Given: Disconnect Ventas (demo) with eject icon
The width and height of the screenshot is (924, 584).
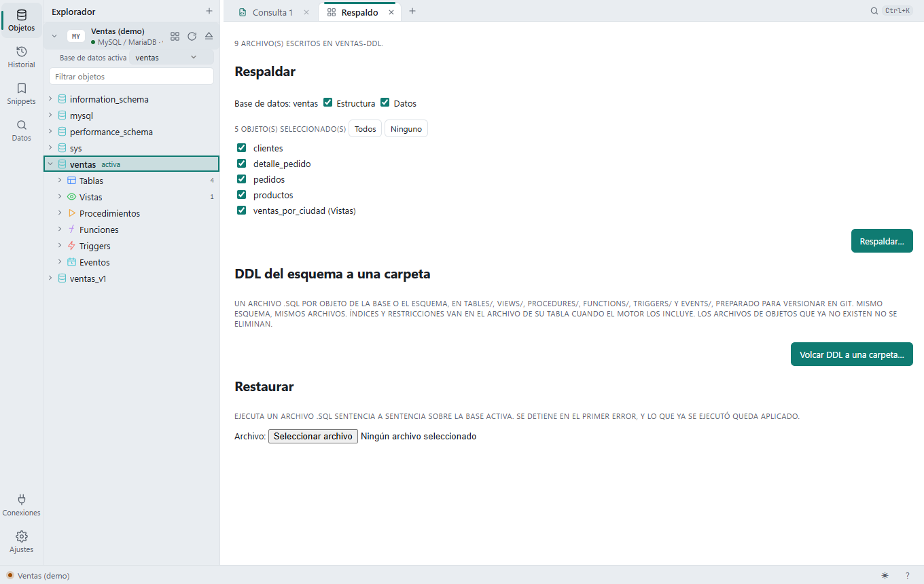Looking at the screenshot, I should 209,36.
